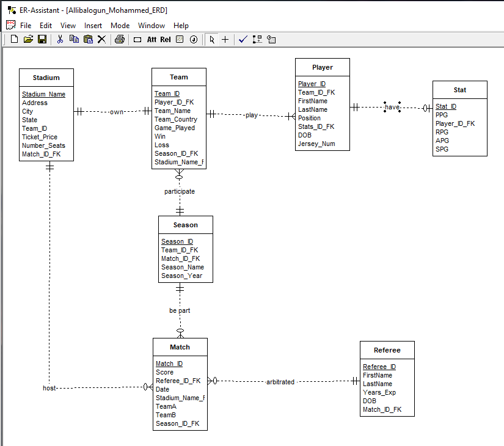Select the Entity rectangle tool
Image resolution: width=504 pixels, height=446 pixels.
pos(137,40)
